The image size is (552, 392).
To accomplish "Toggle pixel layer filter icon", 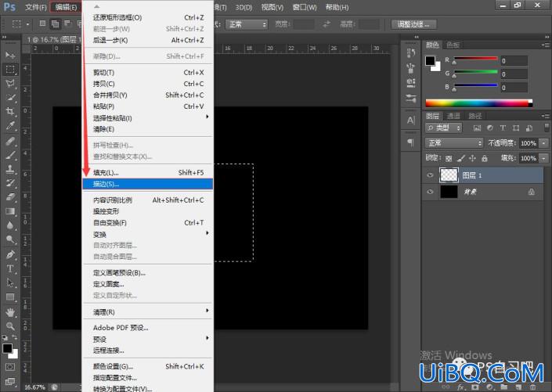I will [477, 128].
